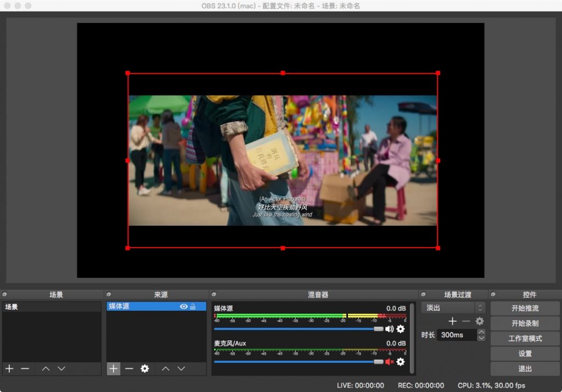This screenshot has width=562, height=392.
Task: Open the 麦克风/Aux audio settings gear in the mixer
Action: (400, 361)
